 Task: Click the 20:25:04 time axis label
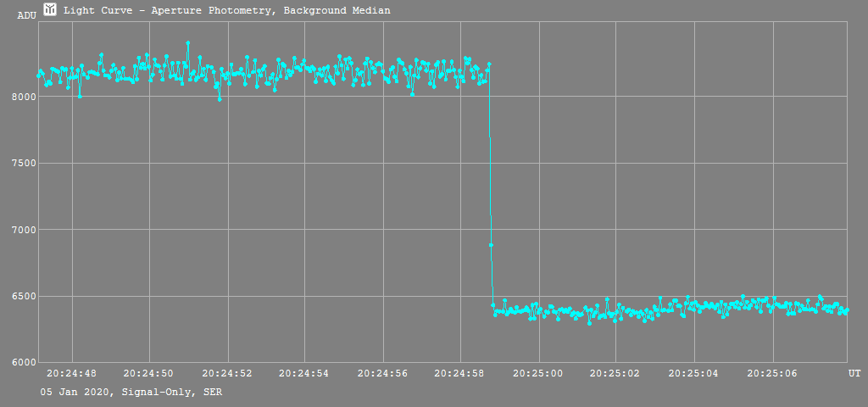pos(694,373)
